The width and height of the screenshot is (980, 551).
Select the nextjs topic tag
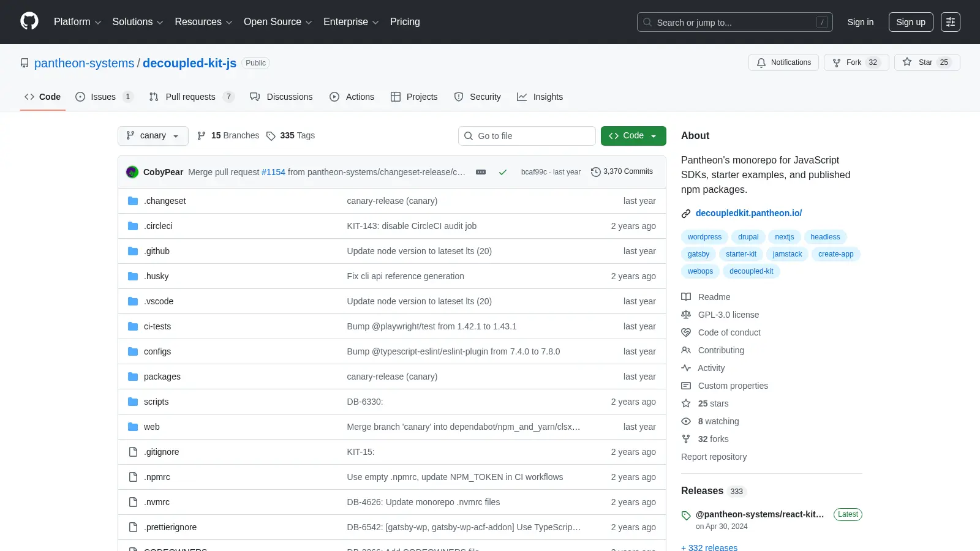[784, 237]
